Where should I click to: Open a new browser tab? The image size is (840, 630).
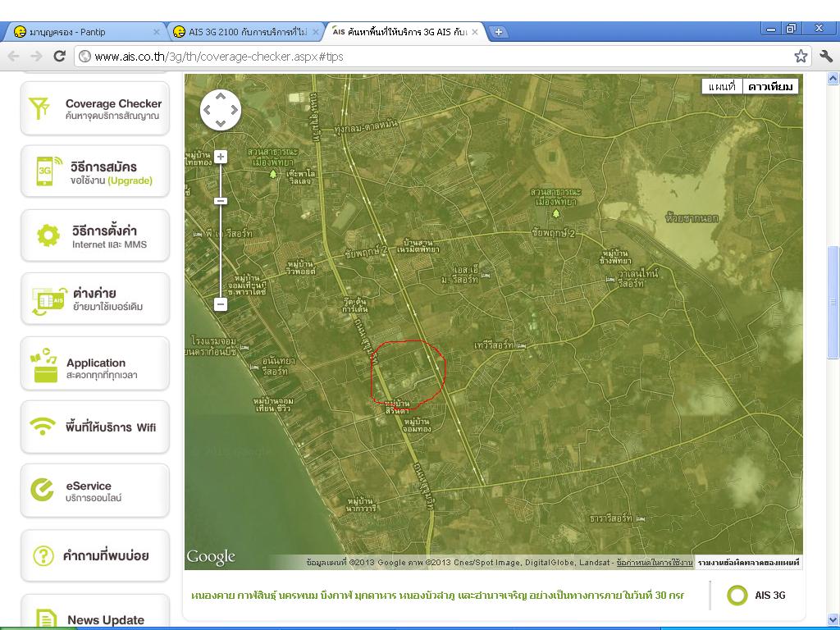point(498,32)
